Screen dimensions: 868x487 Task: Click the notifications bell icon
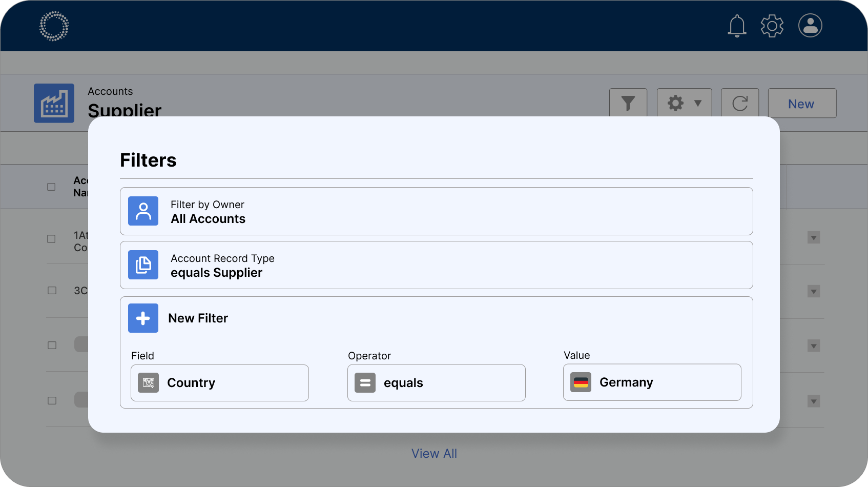[737, 26]
